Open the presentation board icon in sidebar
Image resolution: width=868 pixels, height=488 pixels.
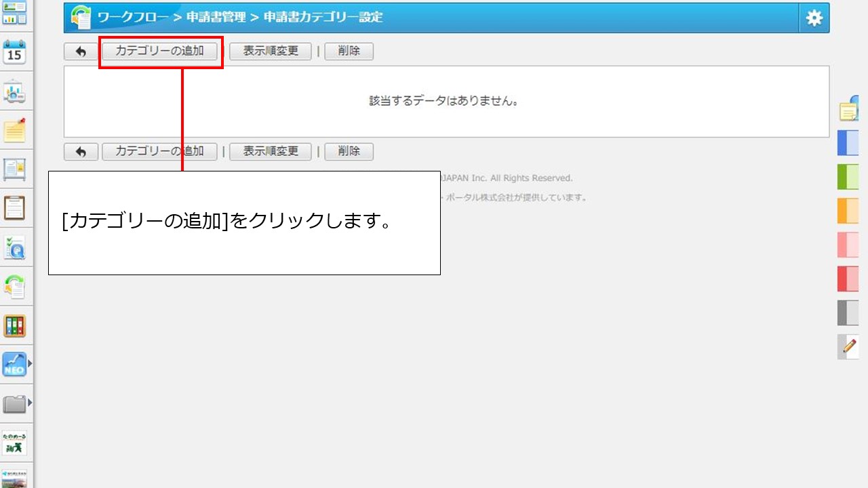pyautogui.click(x=14, y=91)
